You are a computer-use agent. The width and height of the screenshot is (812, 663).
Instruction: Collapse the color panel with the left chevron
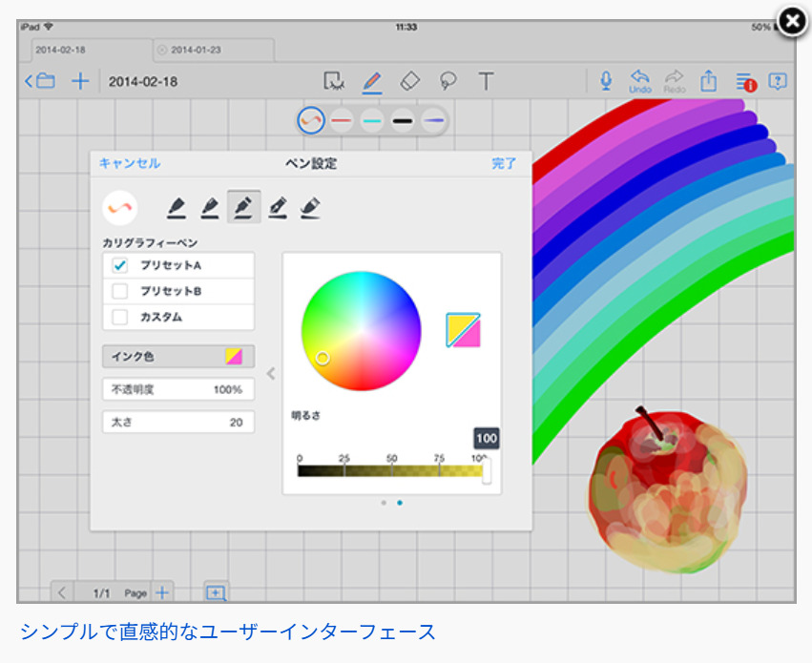tap(270, 373)
